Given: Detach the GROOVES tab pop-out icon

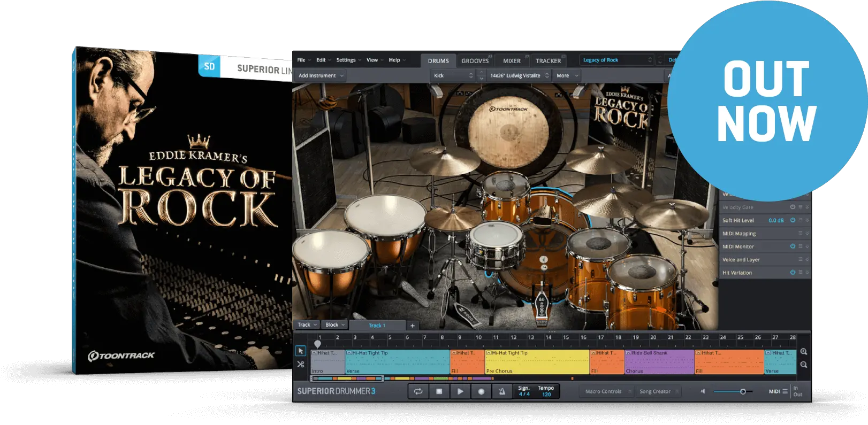Looking at the screenshot, I should coord(490,56).
